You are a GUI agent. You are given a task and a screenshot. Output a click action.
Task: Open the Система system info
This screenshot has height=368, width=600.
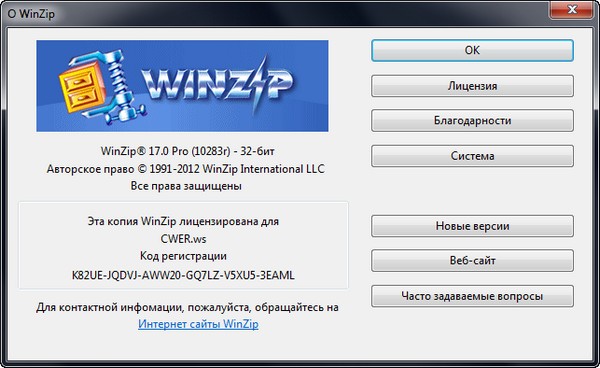[472, 156]
